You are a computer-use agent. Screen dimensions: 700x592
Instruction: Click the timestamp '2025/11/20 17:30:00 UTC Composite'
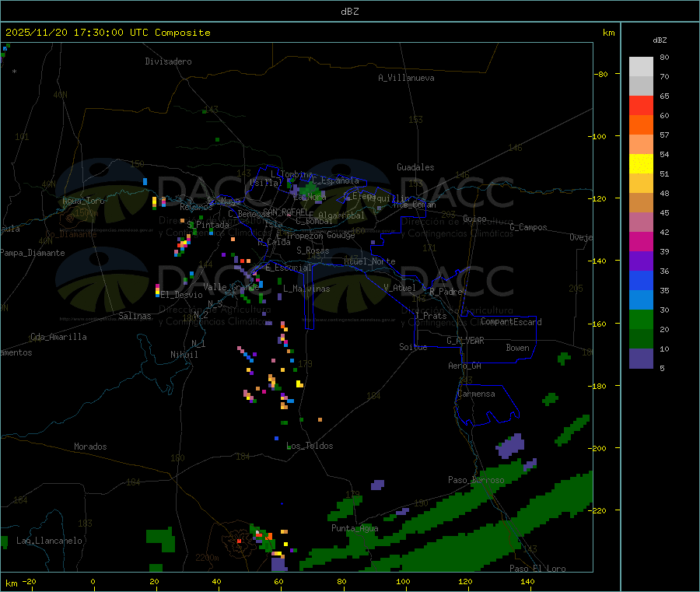point(107,33)
